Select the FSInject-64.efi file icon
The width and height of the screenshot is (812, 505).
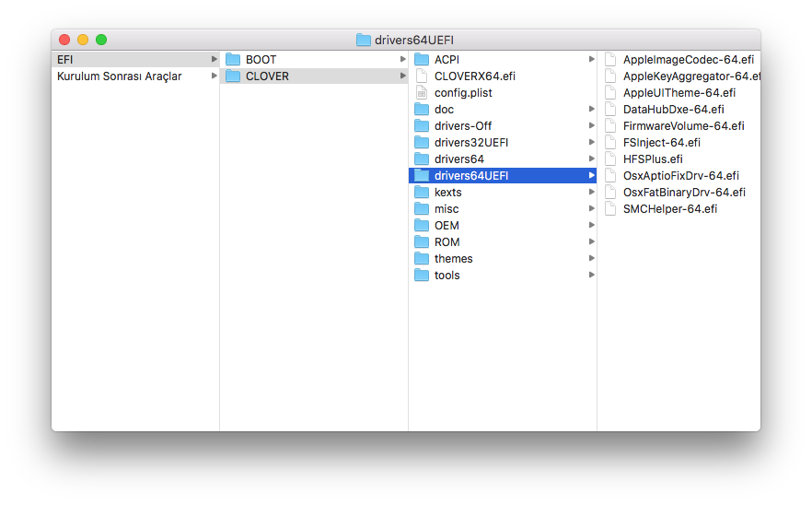pyautogui.click(x=610, y=143)
